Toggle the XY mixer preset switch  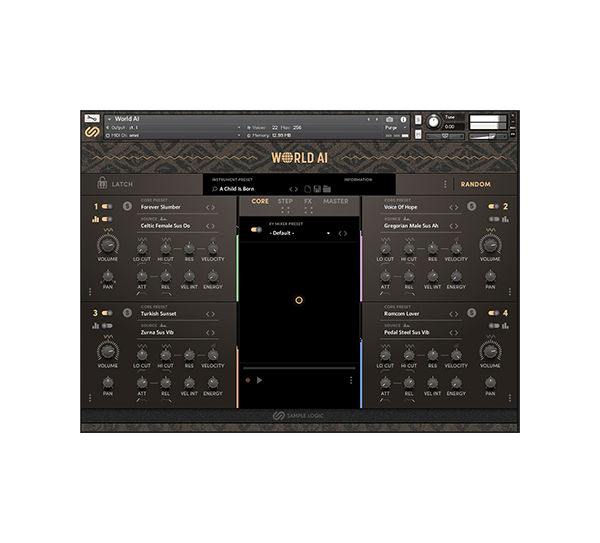[256, 230]
